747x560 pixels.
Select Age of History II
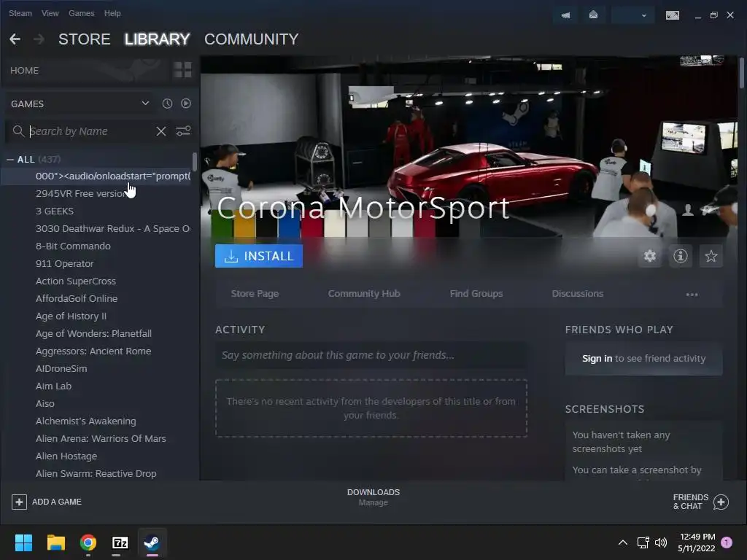[x=71, y=316]
